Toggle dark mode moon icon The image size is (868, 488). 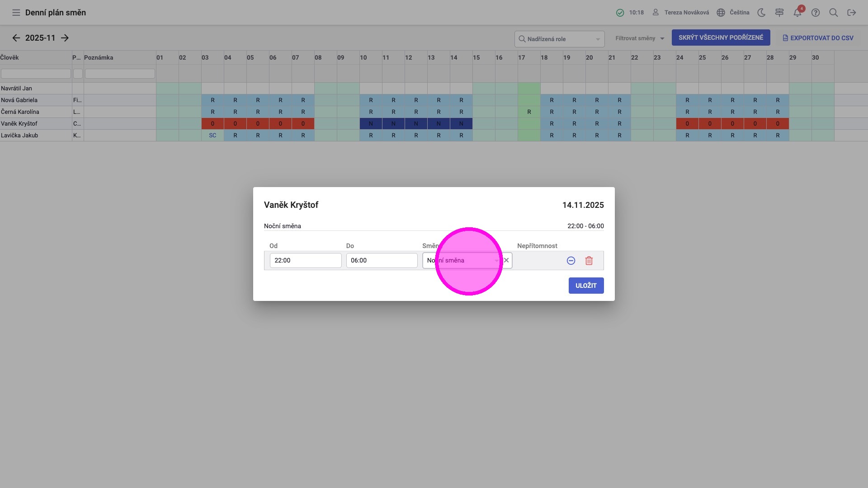761,13
